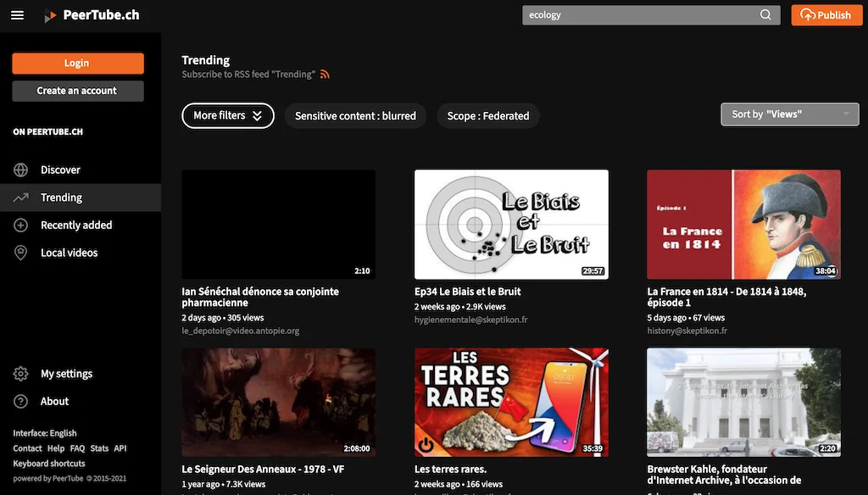Image resolution: width=868 pixels, height=495 pixels.
Task: Open the API link
Action: (x=120, y=448)
